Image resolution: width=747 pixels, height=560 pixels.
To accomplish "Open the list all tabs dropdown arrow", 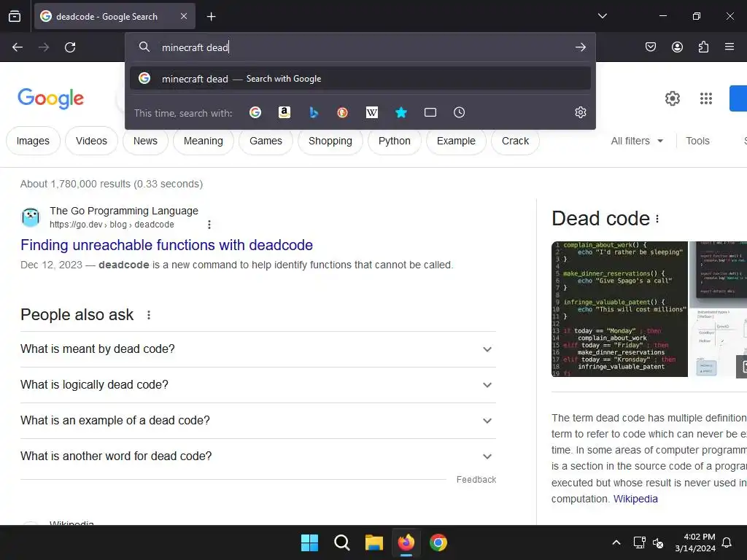I will click(x=602, y=16).
